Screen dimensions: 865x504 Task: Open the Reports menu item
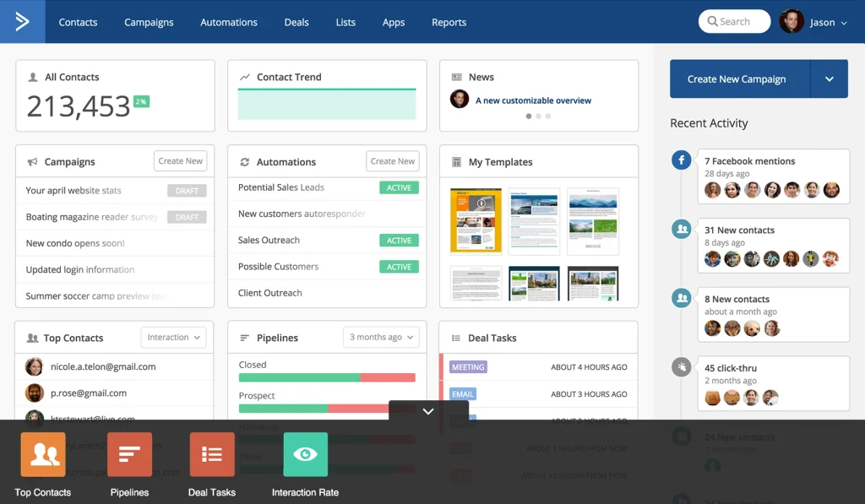pyautogui.click(x=449, y=22)
